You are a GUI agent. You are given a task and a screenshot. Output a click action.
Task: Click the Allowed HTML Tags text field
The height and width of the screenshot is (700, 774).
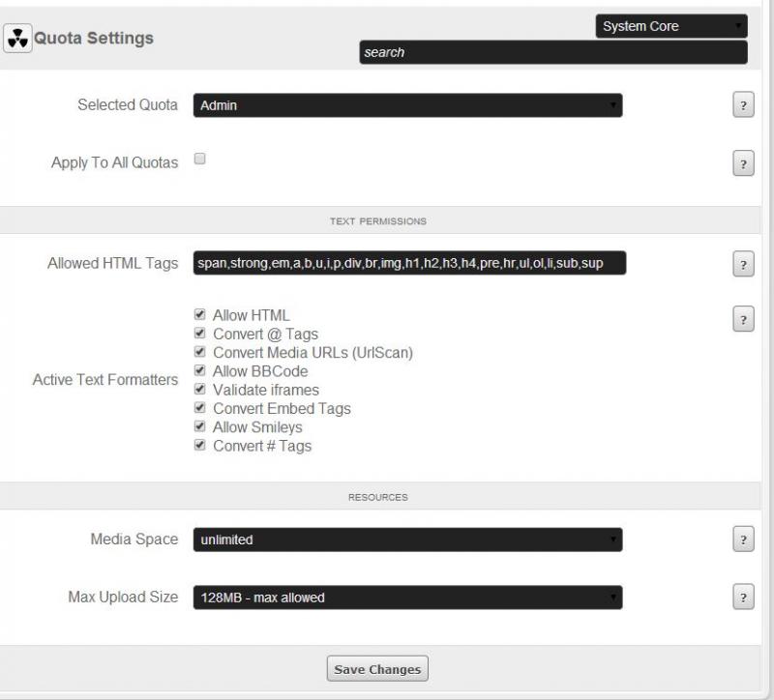pyautogui.click(x=409, y=263)
